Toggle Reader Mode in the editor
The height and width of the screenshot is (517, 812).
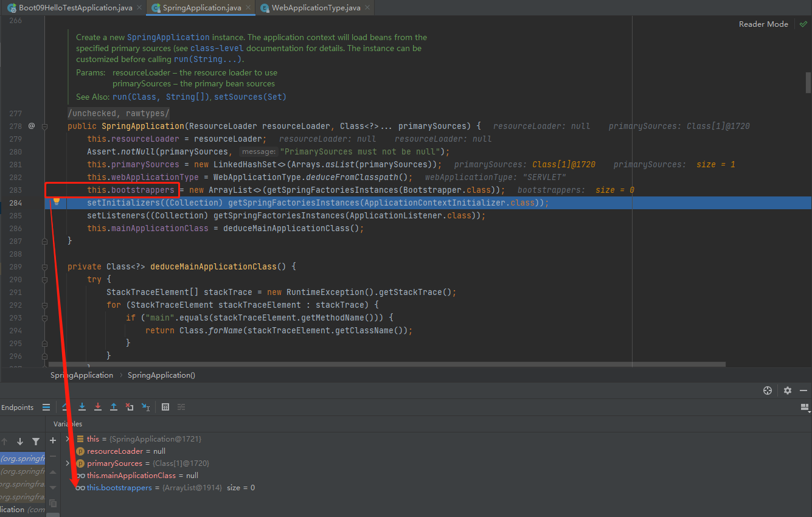pos(763,24)
